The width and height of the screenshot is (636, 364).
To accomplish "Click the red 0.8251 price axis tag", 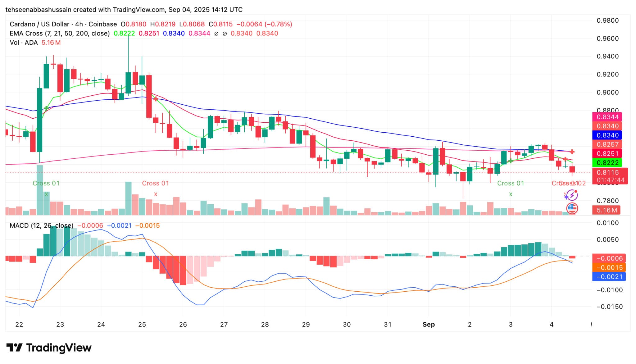I will [x=607, y=154].
